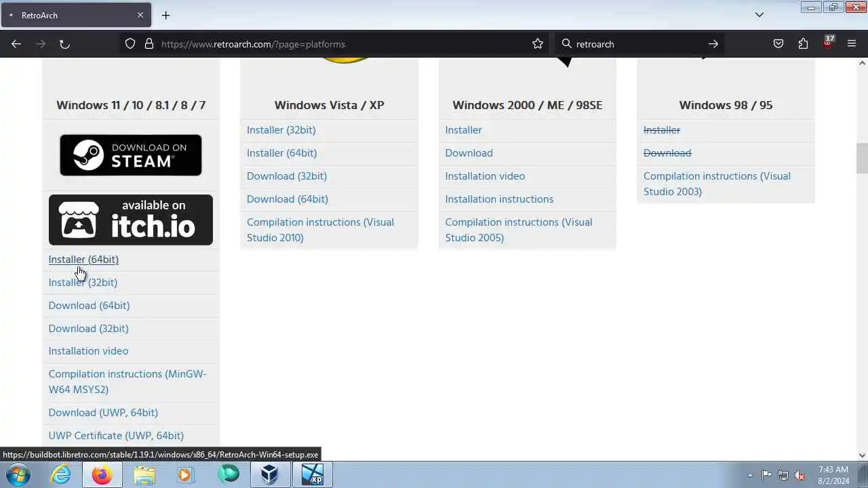Open the Pocket save icon
The width and height of the screenshot is (868, 488).
[x=778, y=44]
